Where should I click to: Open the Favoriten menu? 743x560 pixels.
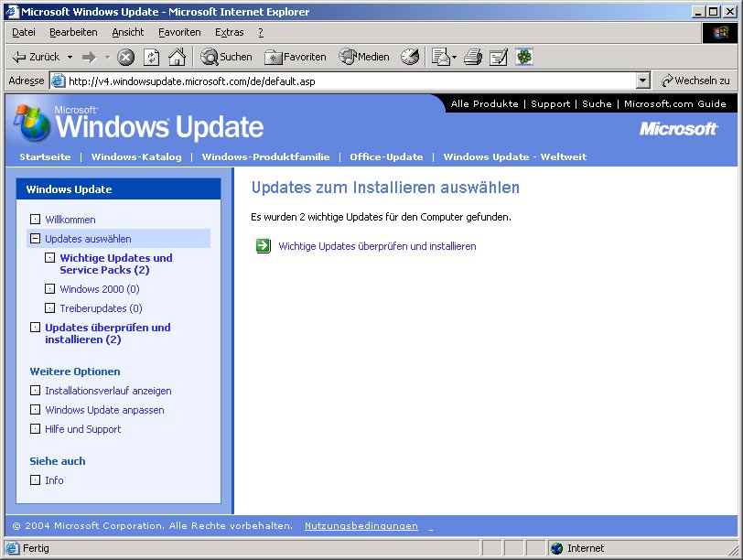point(178,32)
